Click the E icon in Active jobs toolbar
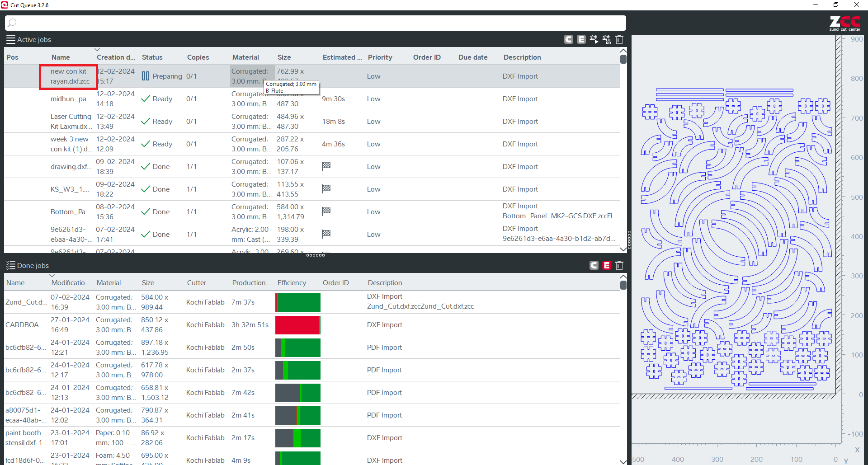 coord(581,40)
